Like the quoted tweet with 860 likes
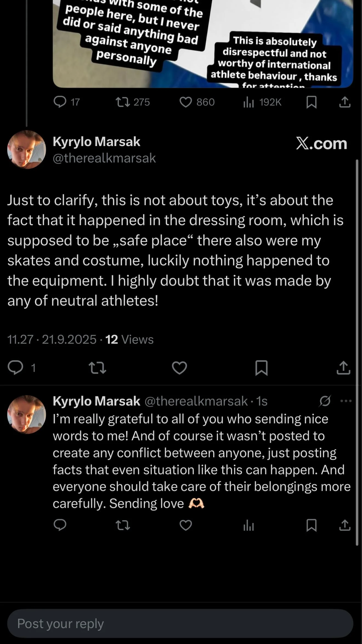Screen dimensions: 362x644 186,102
